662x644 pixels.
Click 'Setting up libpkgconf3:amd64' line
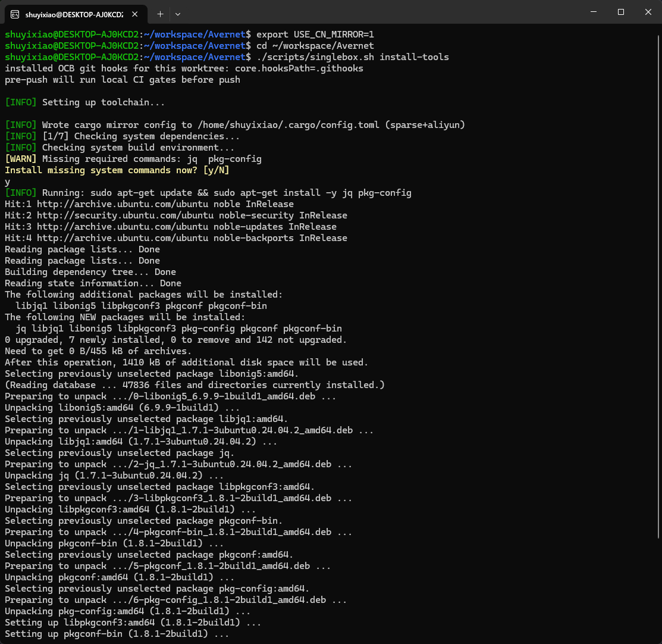coord(133,623)
